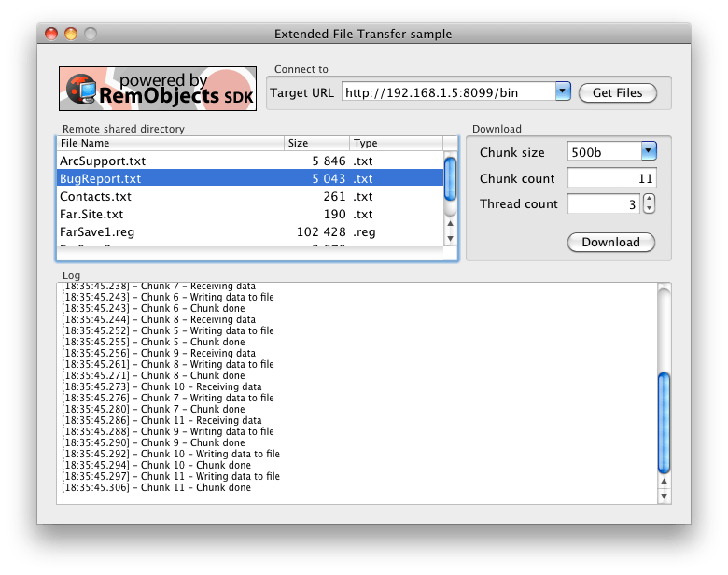Minimize the window with the yellow button

(71, 34)
